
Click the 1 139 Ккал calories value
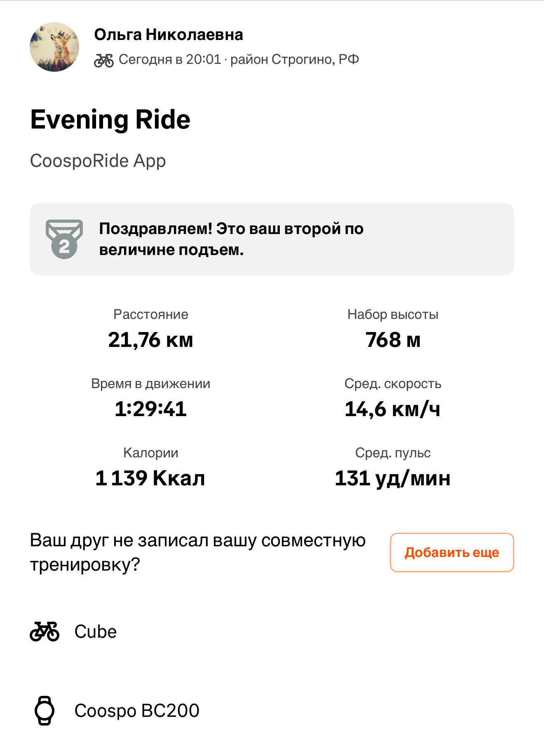click(x=150, y=478)
